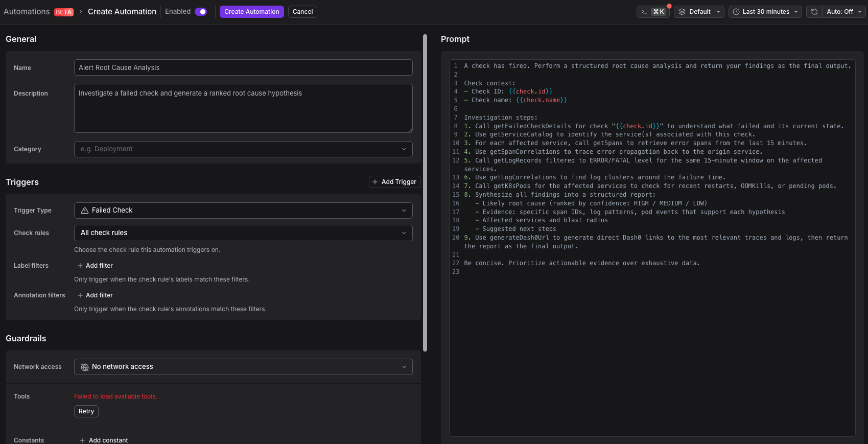Click the 'Investigation steps:' line in prompt

pyautogui.click(x=501, y=118)
